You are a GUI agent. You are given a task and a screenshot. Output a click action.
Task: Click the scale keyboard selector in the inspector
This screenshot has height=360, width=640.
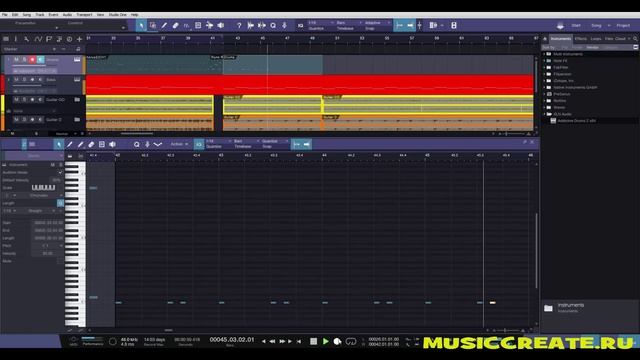click(43, 187)
